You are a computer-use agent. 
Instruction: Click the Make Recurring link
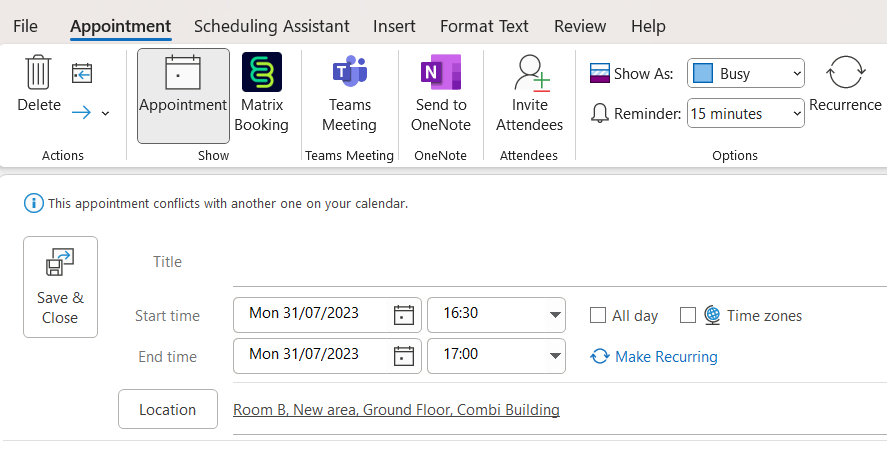(665, 357)
